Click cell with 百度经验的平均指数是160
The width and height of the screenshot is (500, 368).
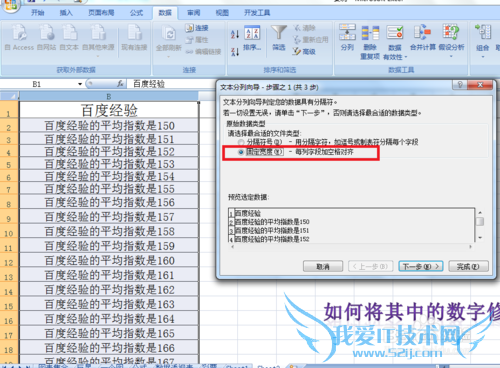point(109,261)
